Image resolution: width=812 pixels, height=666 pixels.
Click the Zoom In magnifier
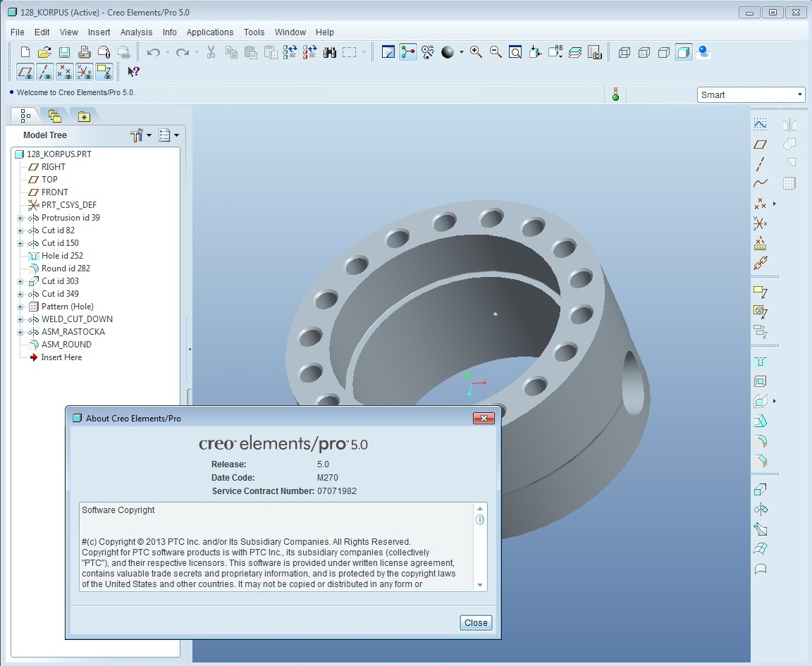tap(476, 52)
